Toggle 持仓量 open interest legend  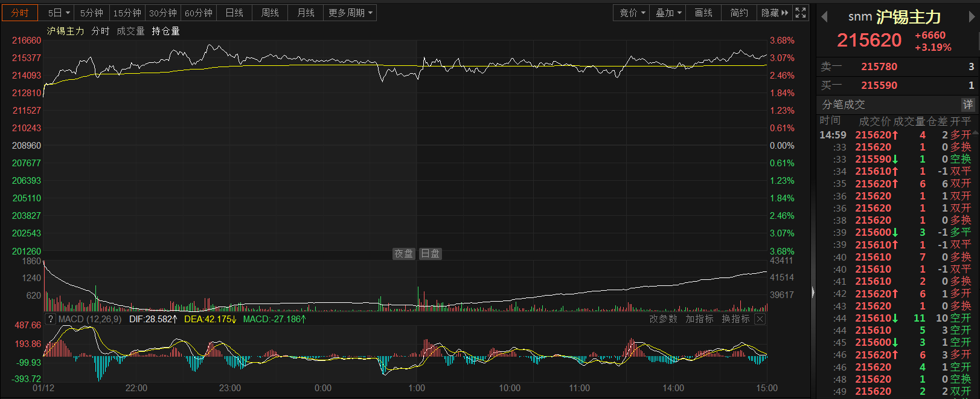click(165, 31)
